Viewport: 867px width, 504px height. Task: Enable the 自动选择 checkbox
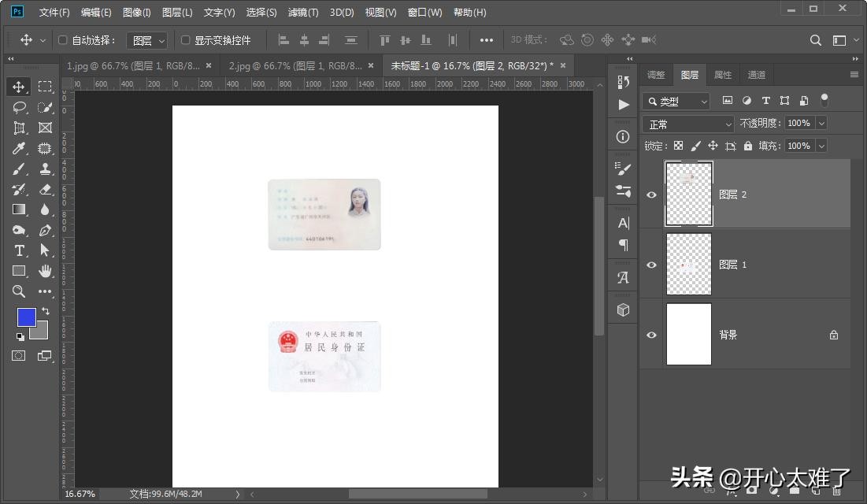pyautogui.click(x=63, y=40)
